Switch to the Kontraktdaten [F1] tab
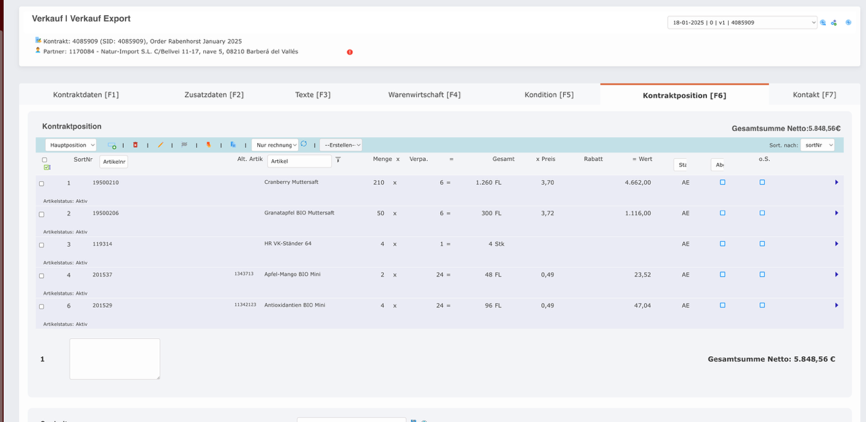The width and height of the screenshot is (866, 422). coord(86,95)
